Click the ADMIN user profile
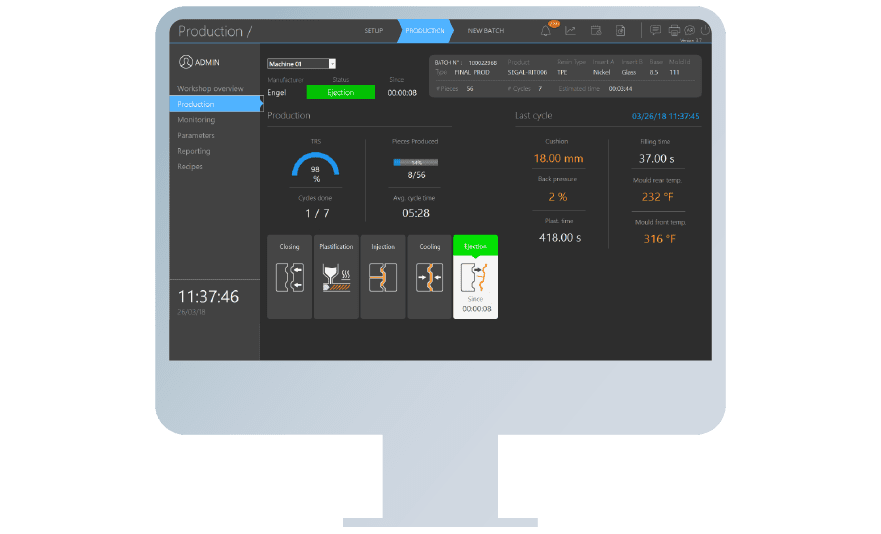This screenshot has width=881, height=534. tap(200, 62)
